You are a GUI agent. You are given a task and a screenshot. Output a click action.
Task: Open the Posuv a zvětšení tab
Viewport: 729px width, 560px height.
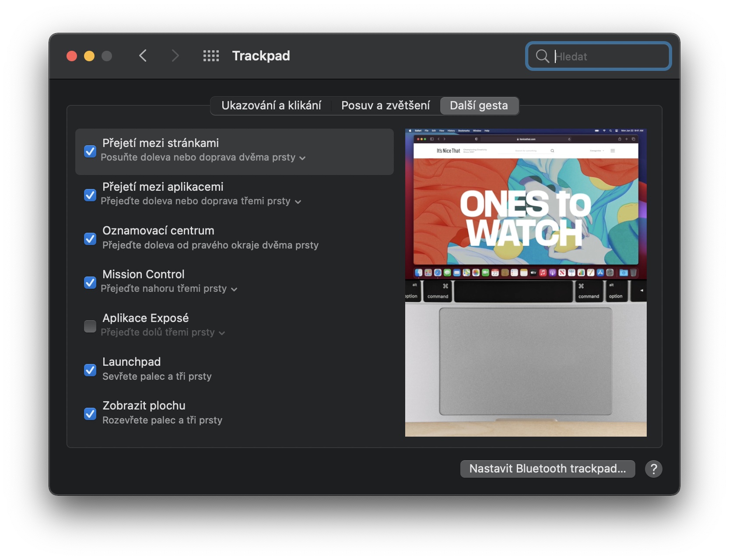[386, 105]
